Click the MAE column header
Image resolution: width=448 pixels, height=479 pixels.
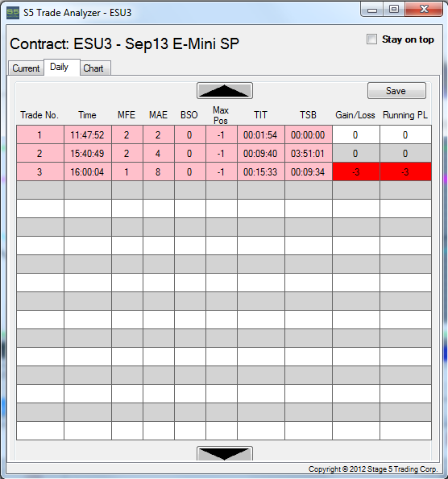coord(158,115)
